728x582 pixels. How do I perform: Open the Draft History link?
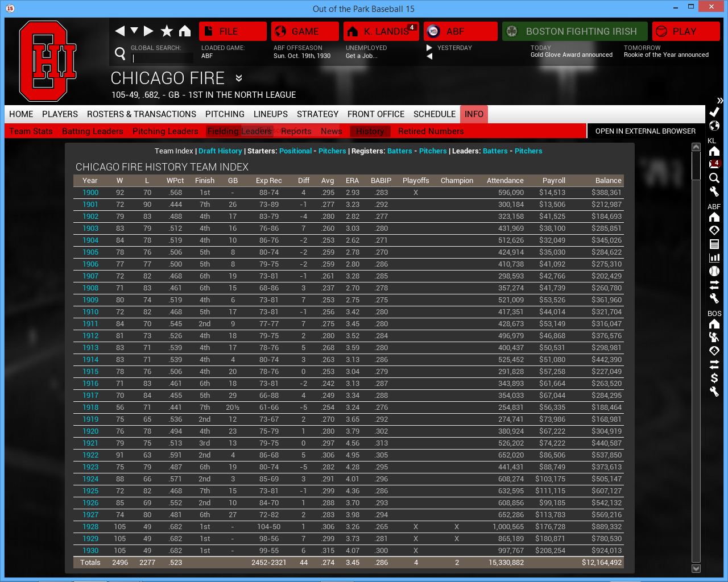[220, 151]
